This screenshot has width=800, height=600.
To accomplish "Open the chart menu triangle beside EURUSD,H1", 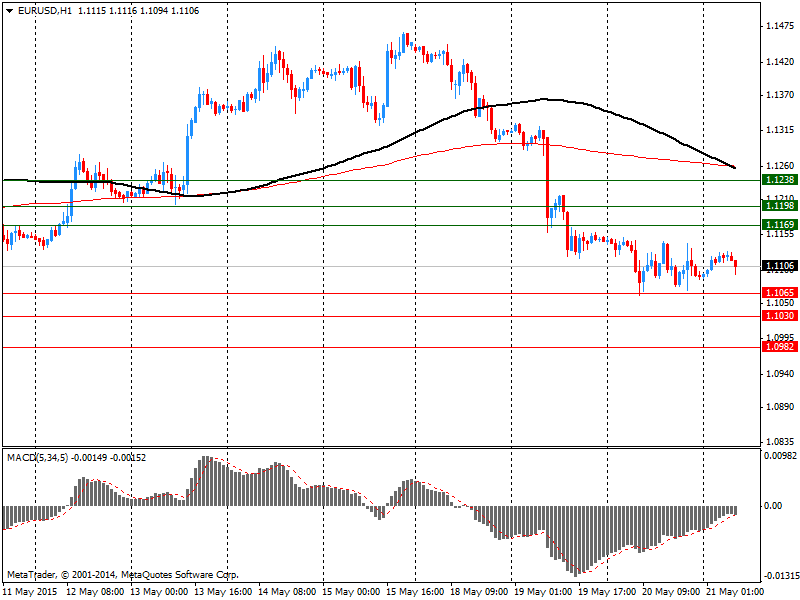I will tap(10, 11).
